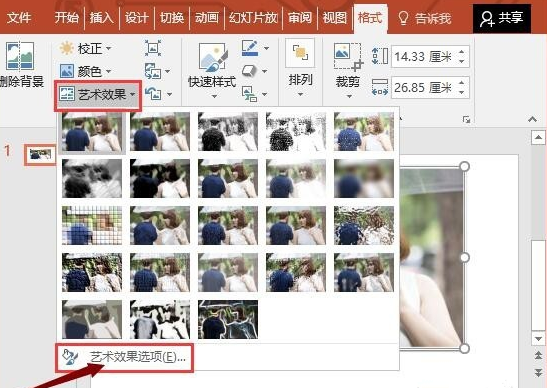Click the vertical scrollbar up arrow

(x=538, y=137)
